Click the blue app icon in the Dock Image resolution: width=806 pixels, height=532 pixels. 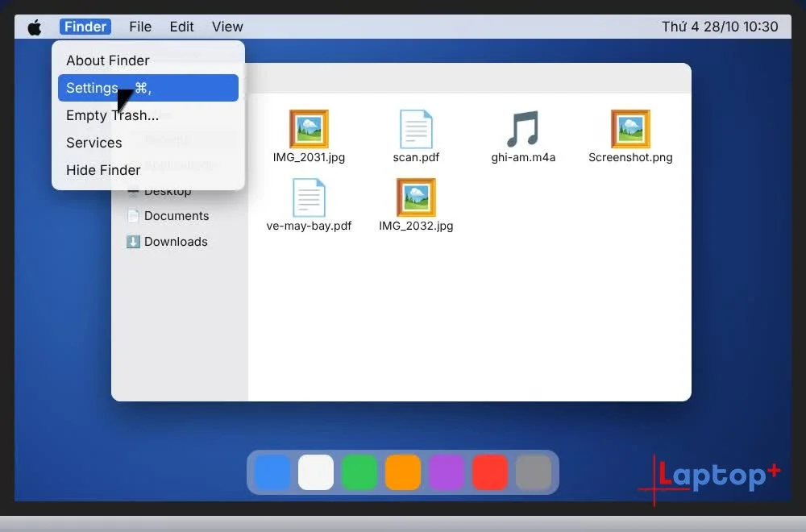(x=272, y=472)
